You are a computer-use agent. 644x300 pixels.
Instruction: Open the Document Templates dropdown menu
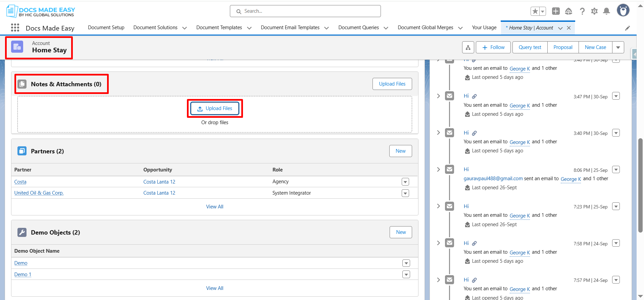point(249,28)
